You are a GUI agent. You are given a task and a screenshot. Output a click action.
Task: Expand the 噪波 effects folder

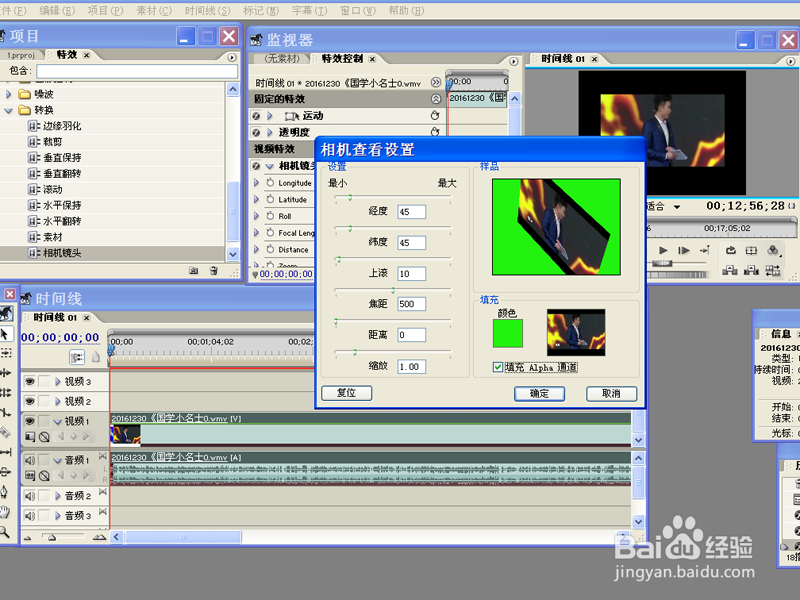[x=9, y=94]
